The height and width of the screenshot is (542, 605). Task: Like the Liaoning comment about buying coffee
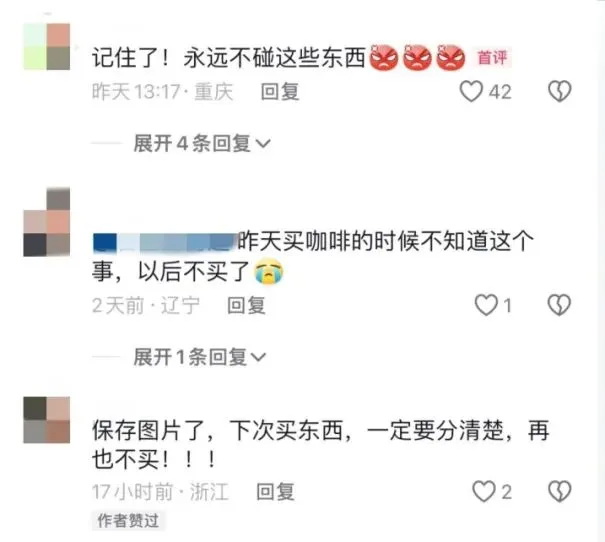(486, 305)
